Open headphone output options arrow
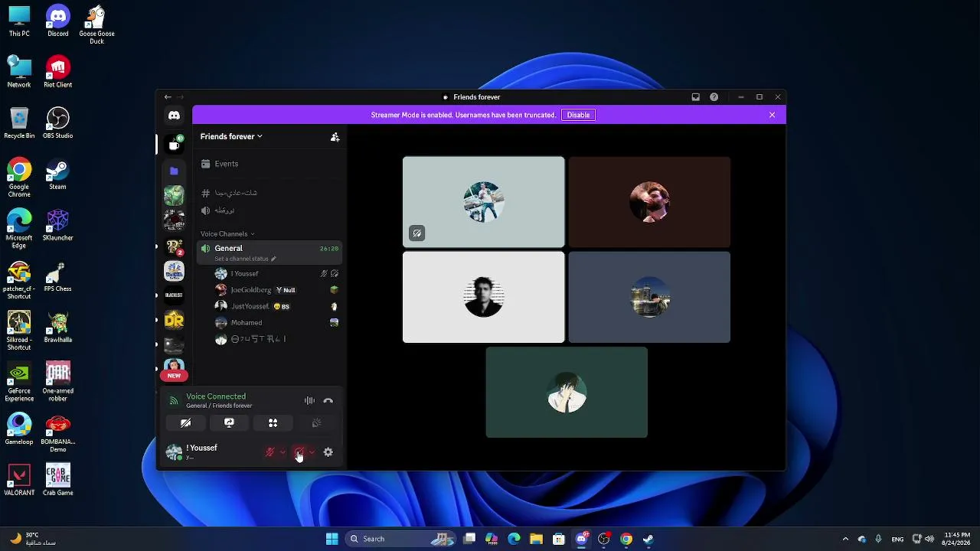 click(312, 452)
